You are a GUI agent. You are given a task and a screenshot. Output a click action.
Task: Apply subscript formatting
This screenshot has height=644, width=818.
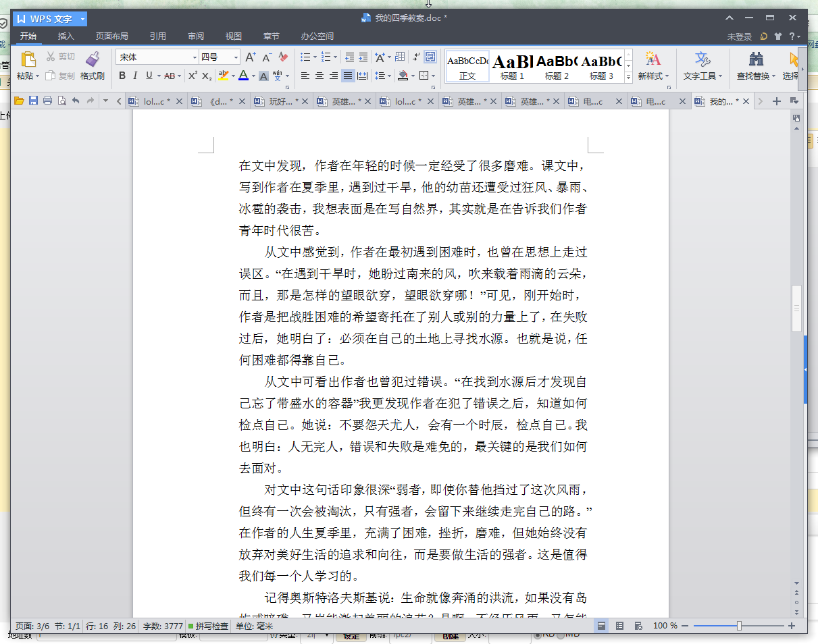click(207, 76)
